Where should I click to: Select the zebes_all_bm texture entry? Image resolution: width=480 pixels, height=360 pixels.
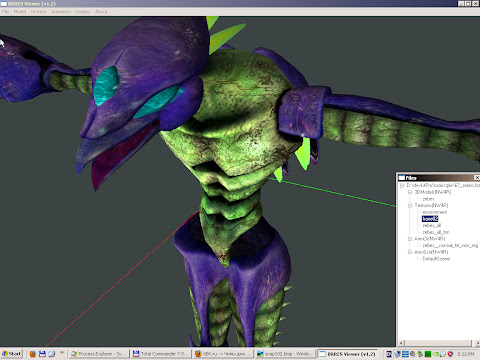tap(436, 232)
